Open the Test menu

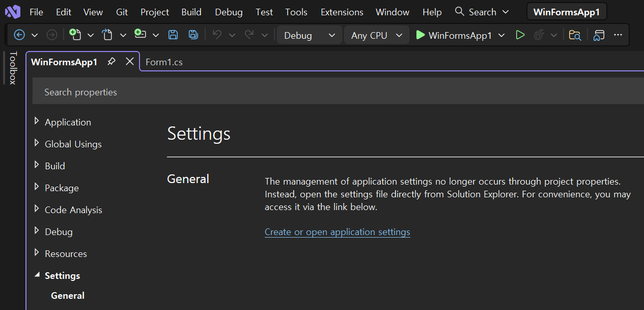[264, 12]
